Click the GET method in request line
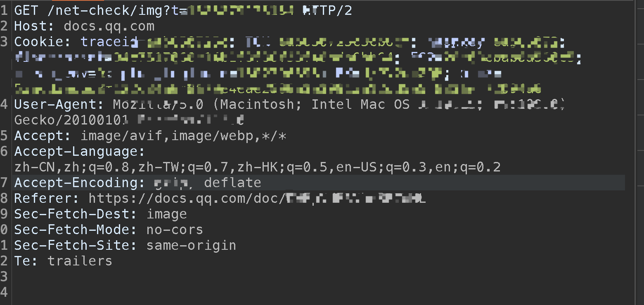This screenshot has height=305, width=644. [x=26, y=11]
